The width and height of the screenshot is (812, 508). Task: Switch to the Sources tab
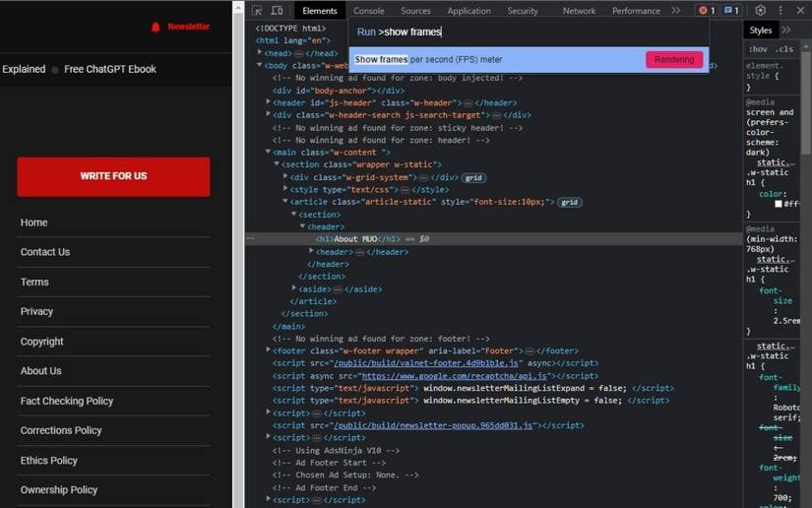coord(415,11)
